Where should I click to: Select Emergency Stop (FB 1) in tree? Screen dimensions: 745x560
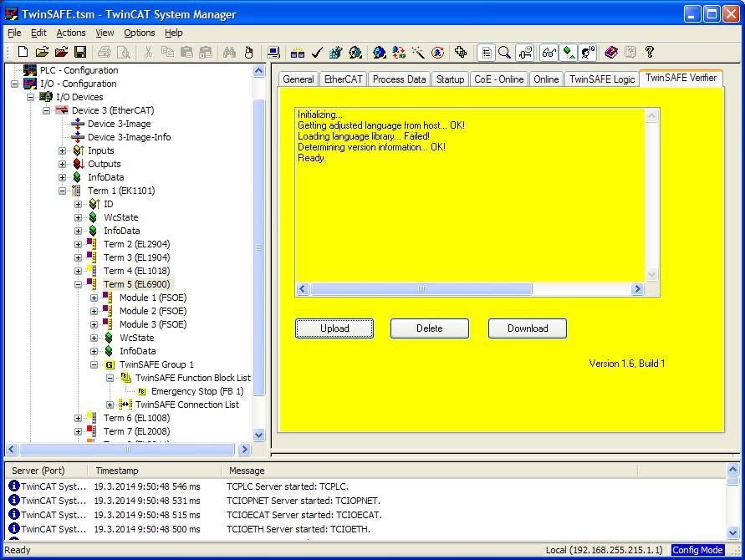point(197,391)
